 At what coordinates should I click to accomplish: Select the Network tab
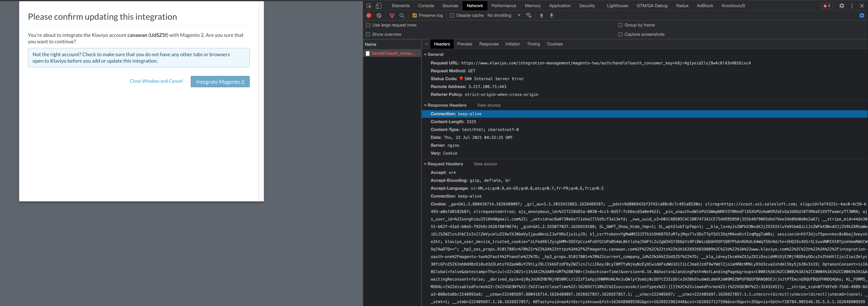475,6
